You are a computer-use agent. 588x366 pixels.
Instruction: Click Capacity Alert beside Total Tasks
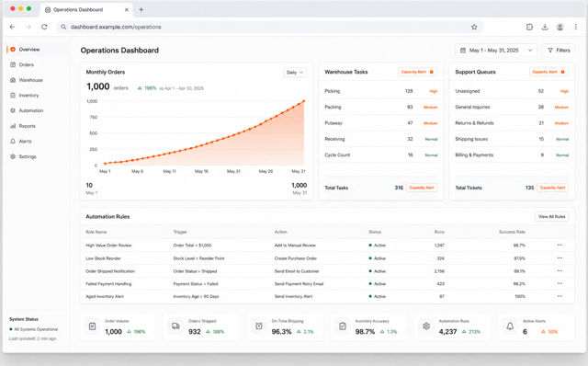tap(422, 188)
